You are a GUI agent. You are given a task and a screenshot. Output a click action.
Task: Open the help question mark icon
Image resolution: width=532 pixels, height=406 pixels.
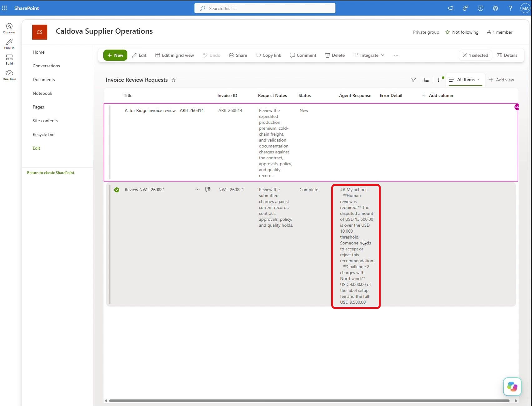(510, 8)
